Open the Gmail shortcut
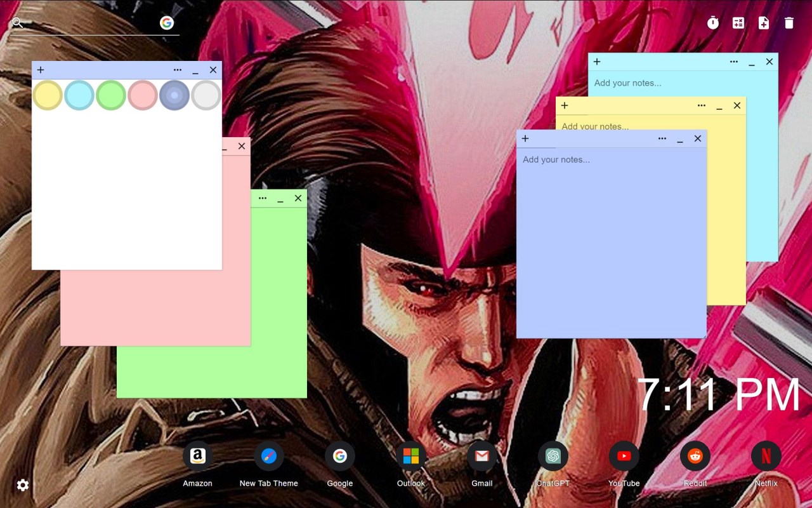Viewport: 812px width, 508px height. click(482, 456)
